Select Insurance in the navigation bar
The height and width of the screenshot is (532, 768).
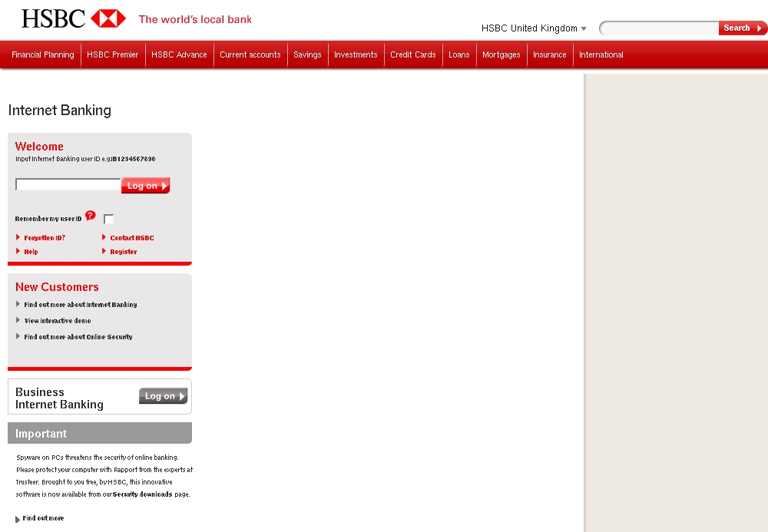(x=550, y=55)
